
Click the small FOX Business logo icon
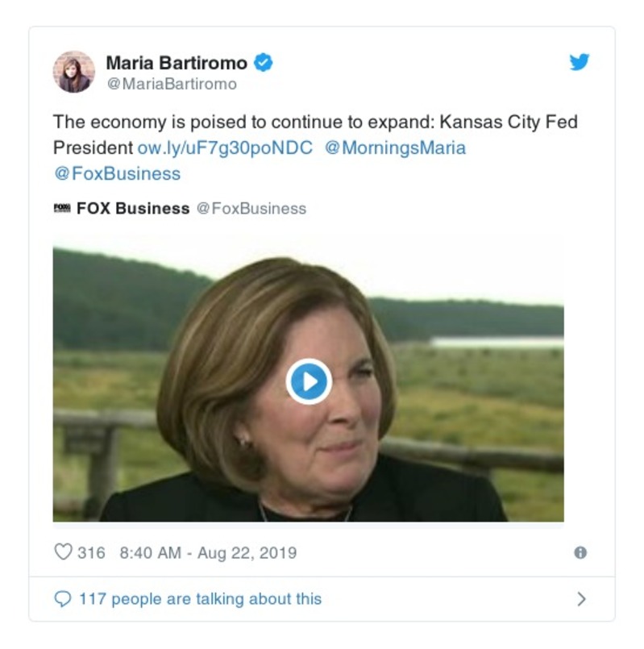62,208
